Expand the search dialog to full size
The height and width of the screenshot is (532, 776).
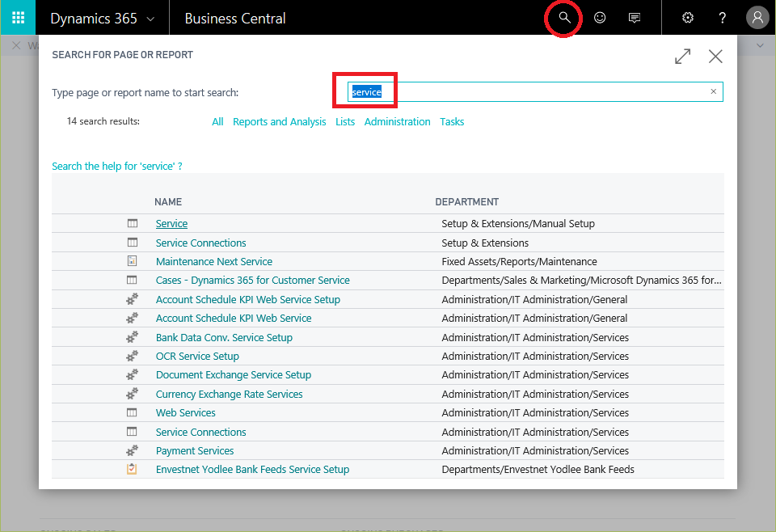[682, 56]
